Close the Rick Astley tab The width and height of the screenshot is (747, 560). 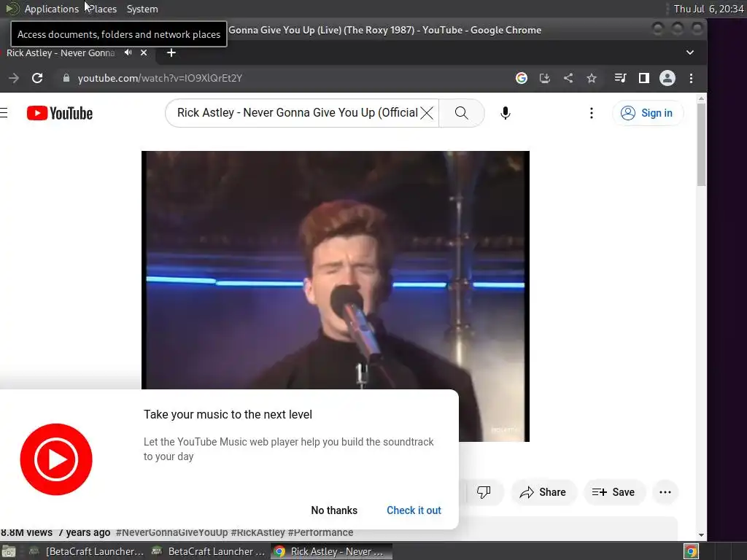144,52
